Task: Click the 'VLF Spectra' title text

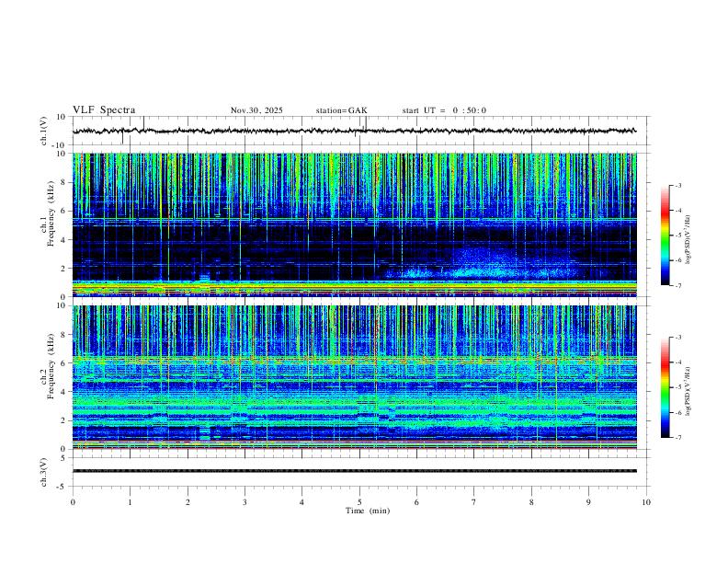Action: pyautogui.click(x=104, y=110)
